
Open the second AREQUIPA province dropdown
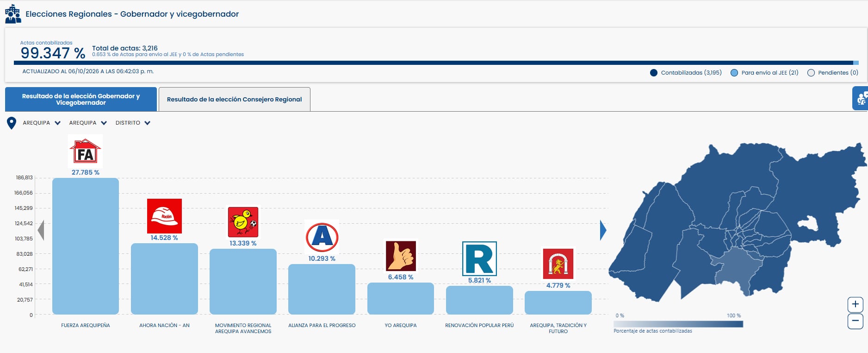click(x=88, y=123)
